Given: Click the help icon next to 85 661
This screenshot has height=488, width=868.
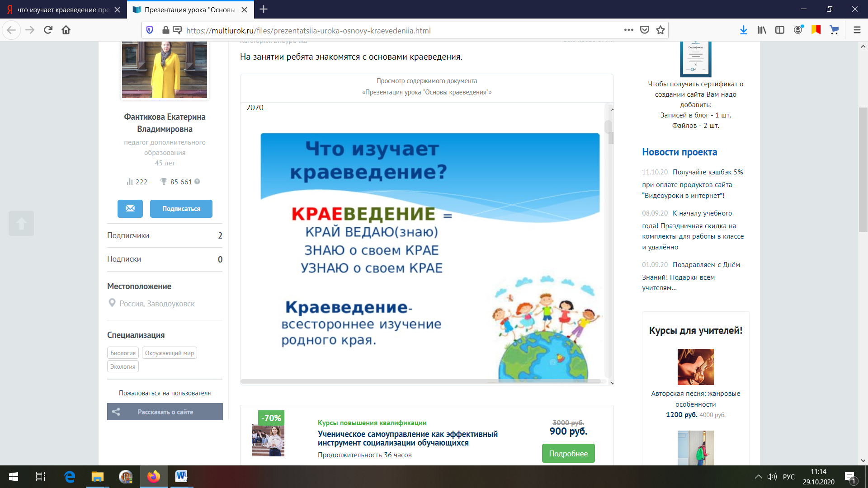Looking at the screenshot, I should click(x=197, y=182).
